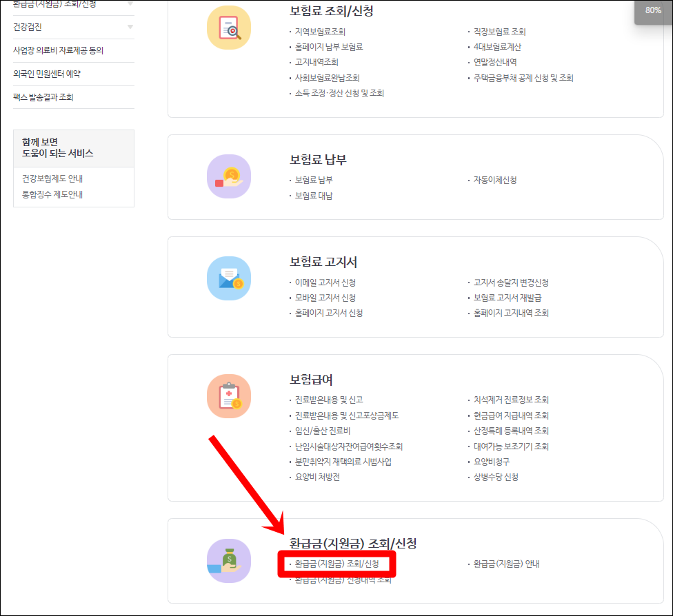Open 홈페이지 고지내역 조회 link
This screenshot has height=616, width=673.
pyautogui.click(x=511, y=313)
